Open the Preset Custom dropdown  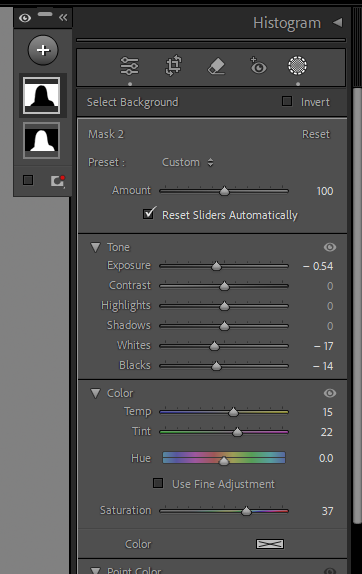tap(187, 162)
